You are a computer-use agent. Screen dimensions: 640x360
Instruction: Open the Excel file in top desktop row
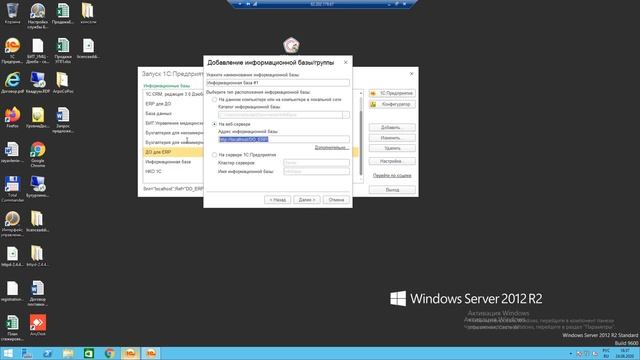click(63, 13)
